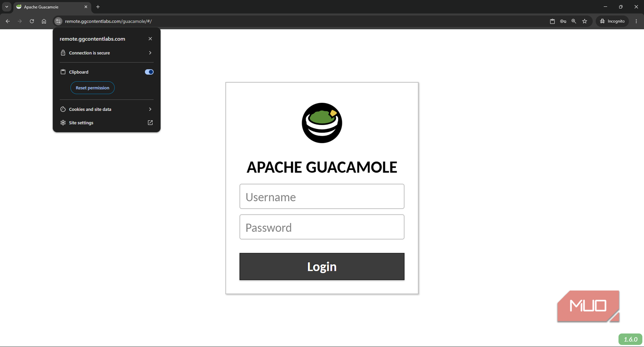Viewport: 644px width, 347px height.
Task: Open the password manager key icon
Action: [563, 21]
